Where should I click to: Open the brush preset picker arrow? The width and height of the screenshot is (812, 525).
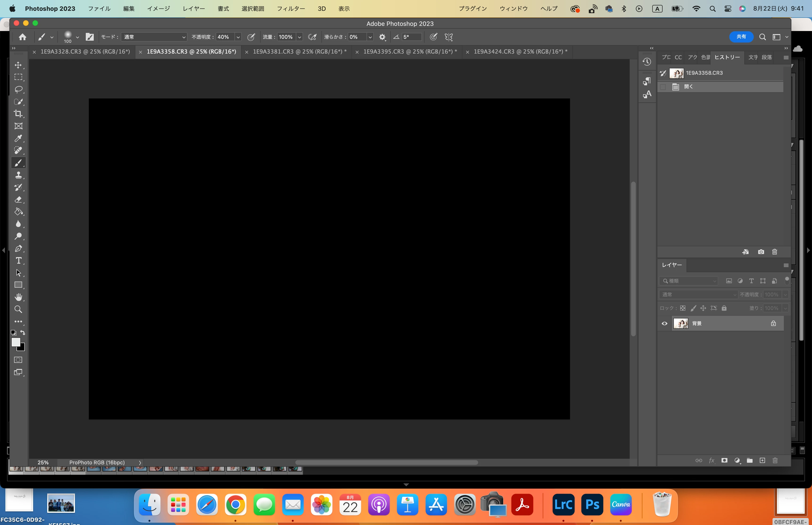click(77, 37)
